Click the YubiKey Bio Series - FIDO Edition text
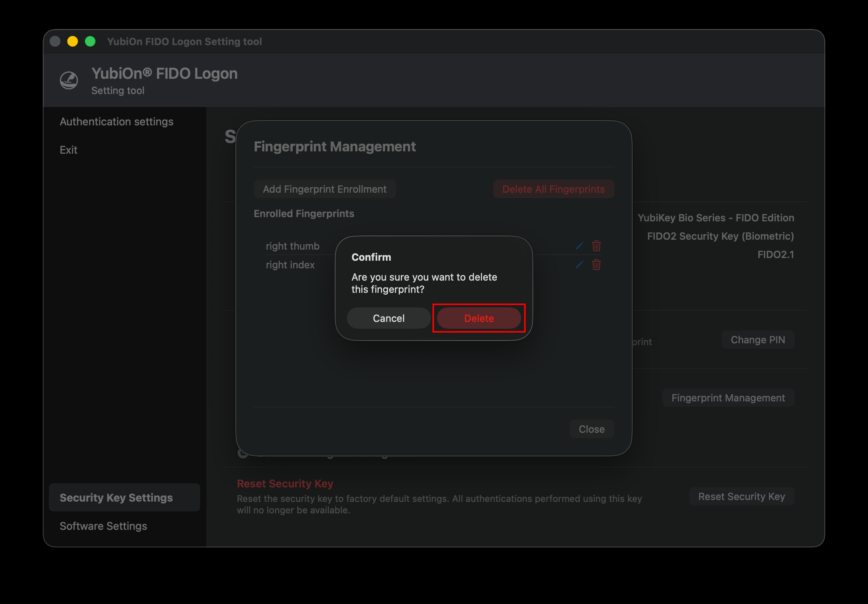 (716, 218)
